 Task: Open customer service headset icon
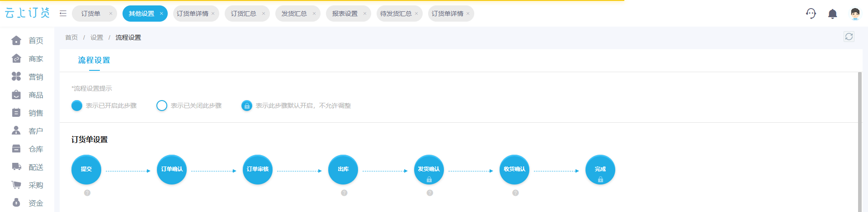click(x=811, y=14)
